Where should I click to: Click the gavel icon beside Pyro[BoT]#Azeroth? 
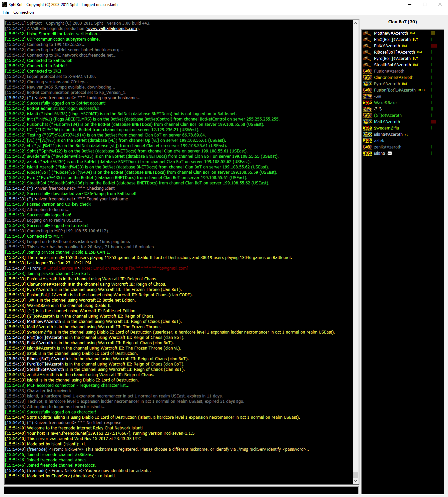tap(367, 59)
